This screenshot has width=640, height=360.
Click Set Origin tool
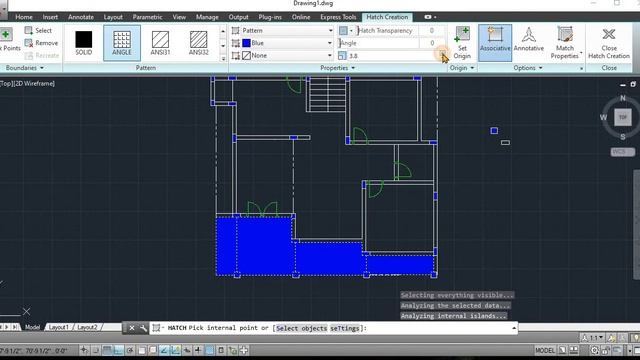coord(462,42)
